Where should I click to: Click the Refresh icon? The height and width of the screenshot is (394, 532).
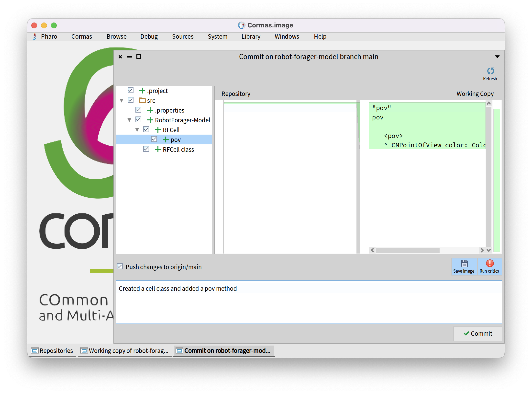coord(490,71)
